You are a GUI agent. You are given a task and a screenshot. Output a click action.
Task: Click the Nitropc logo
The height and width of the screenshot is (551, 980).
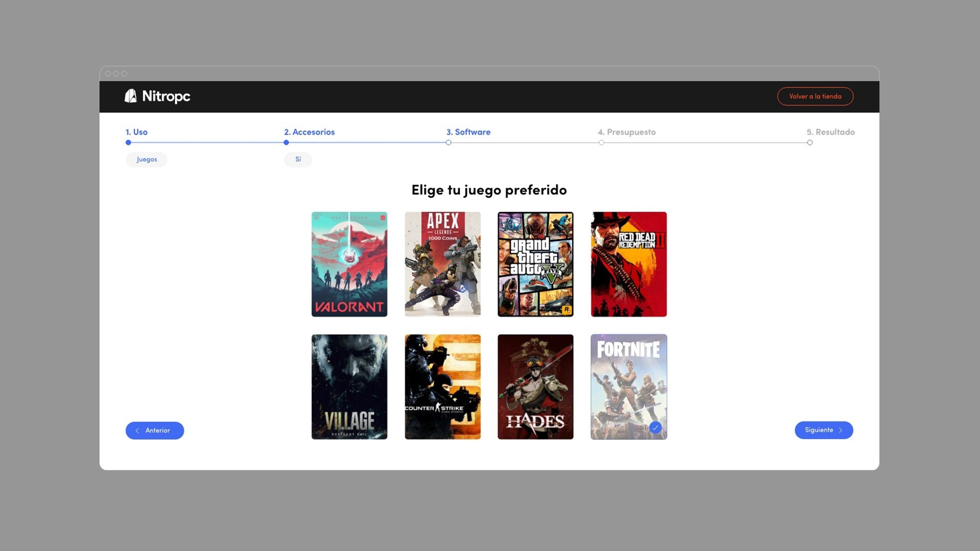pyautogui.click(x=157, y=96)
